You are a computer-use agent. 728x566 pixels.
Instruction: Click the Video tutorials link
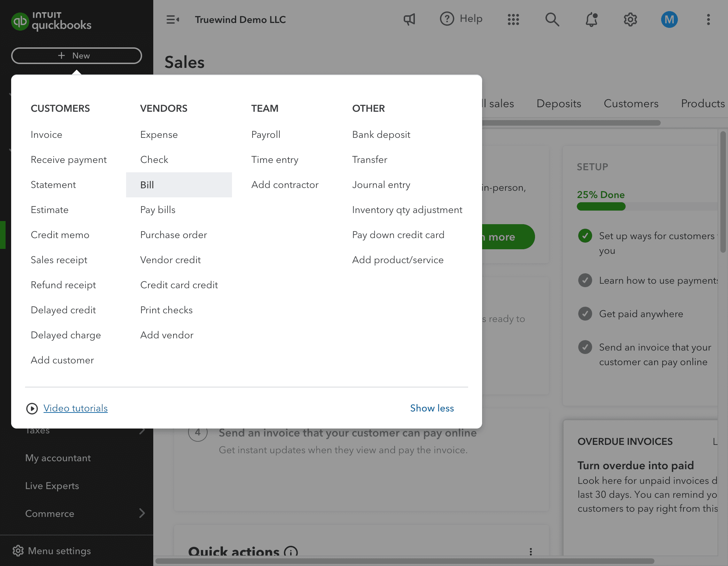tap(75, 408)
